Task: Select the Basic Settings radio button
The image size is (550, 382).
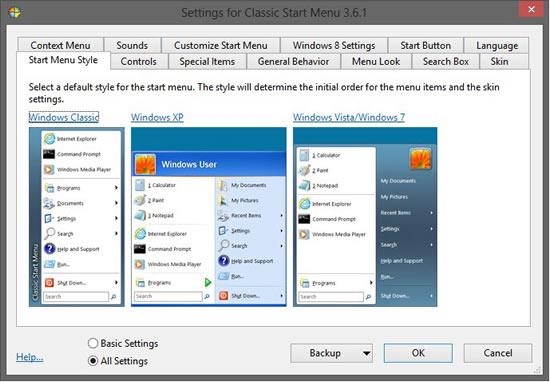Action: [x=93, y=343]
